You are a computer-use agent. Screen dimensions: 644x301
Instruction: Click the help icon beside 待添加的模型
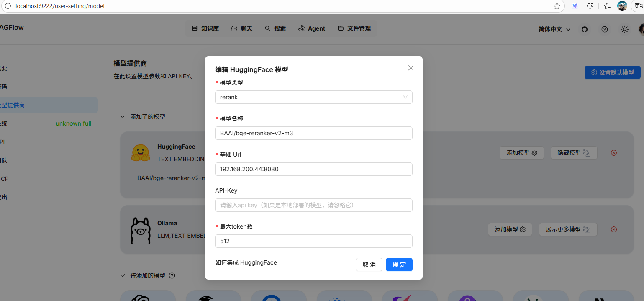coord(172,275)
